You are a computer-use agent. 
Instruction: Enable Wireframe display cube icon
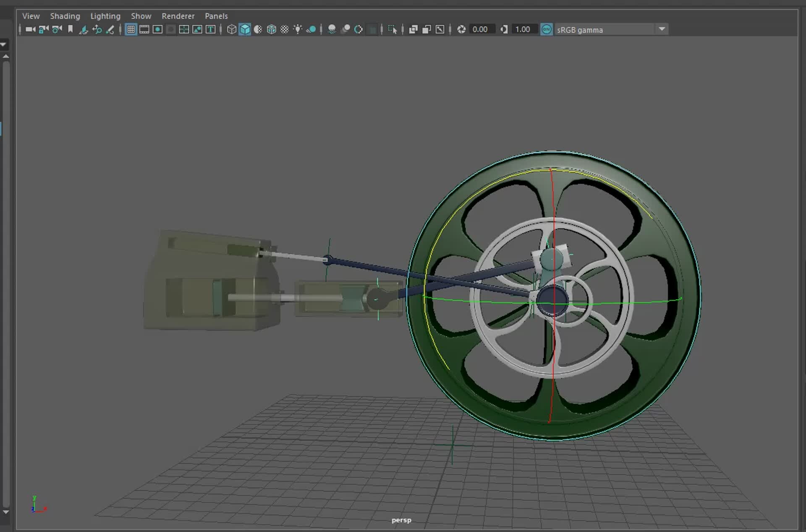231,29
